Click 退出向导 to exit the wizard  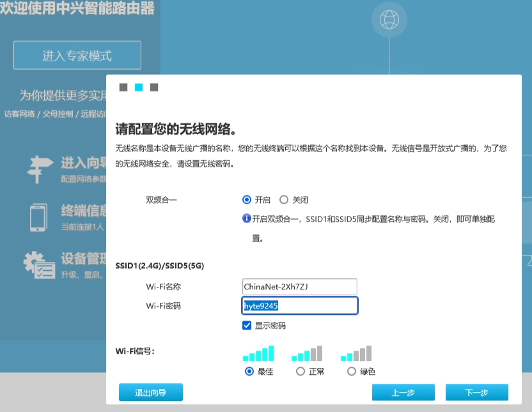pos(151,392)
